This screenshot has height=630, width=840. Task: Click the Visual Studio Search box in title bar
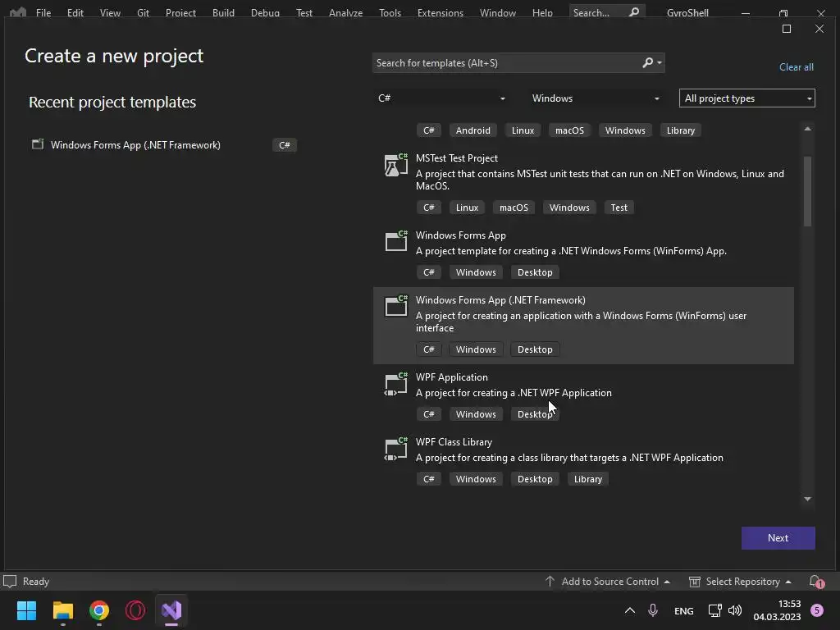coord(606,11)
